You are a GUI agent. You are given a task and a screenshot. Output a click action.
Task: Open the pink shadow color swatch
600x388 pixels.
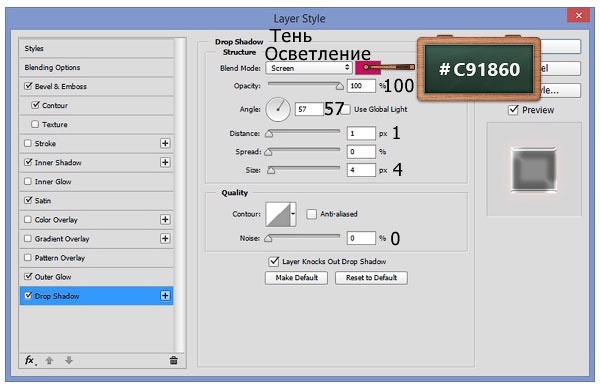(x=368, y=68)
